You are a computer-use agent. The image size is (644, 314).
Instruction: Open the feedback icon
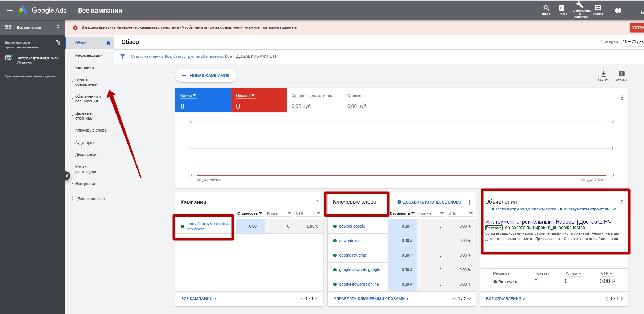[x=621, y=74]
